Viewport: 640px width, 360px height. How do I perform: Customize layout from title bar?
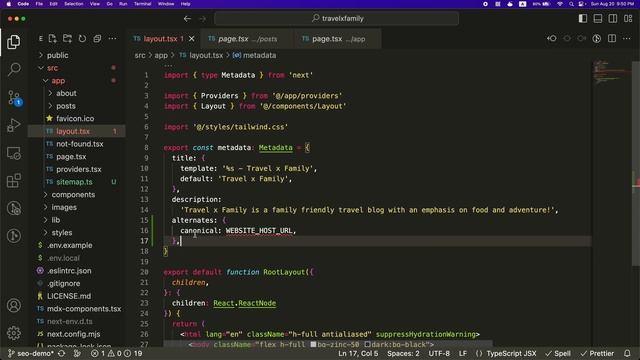click(628, 19)
